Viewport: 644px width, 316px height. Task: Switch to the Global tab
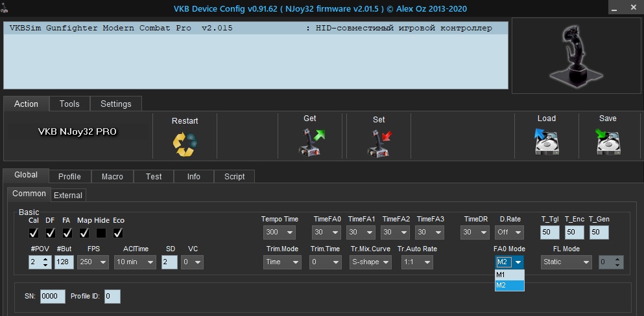[x=26, y=175]
